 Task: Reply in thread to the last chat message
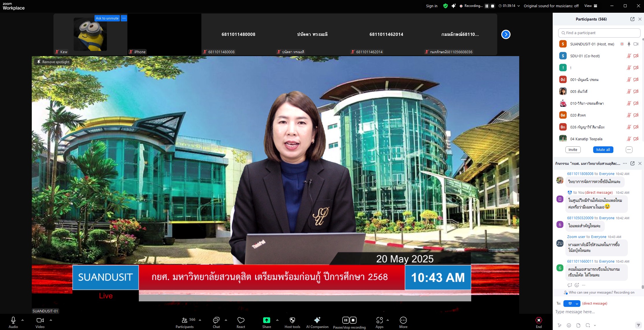(570, 285)
